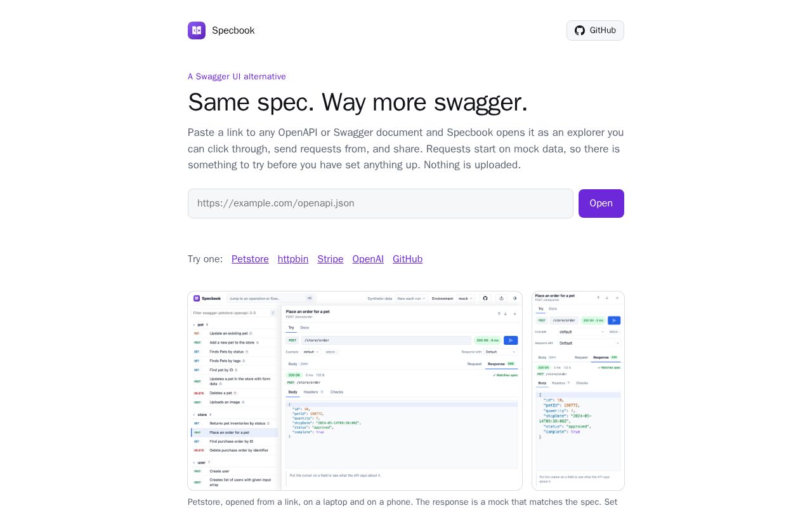Click the 'Try one:' label
Viewport: 812px width, 508px height.
point(206,259)
